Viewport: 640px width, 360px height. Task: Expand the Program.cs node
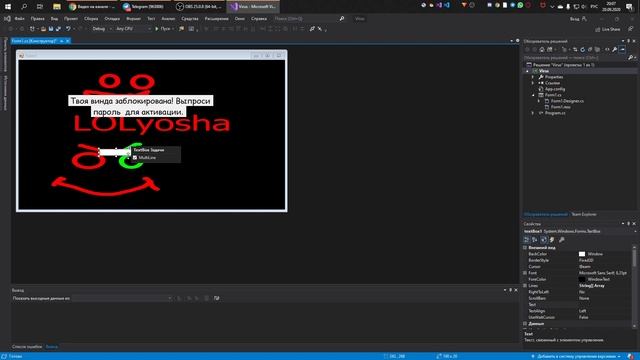tap(533, 113)
